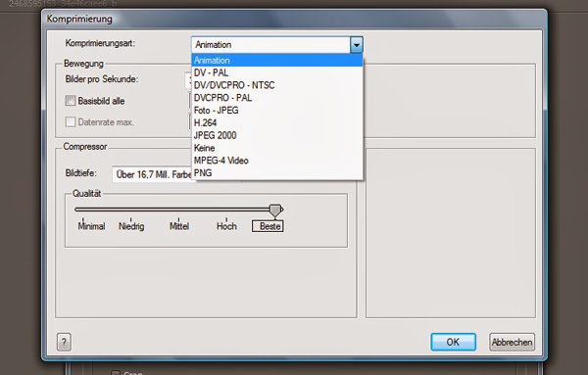Click the Qualität slider thumb
Viewport: 588px width, 375px height.
[275, 211]
